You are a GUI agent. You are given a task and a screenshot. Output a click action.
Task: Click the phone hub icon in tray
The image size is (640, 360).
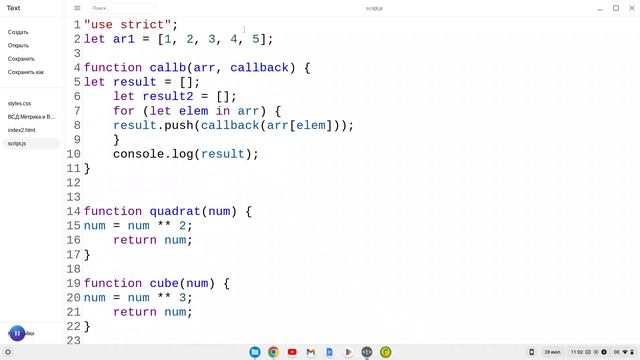pos(531,352)
